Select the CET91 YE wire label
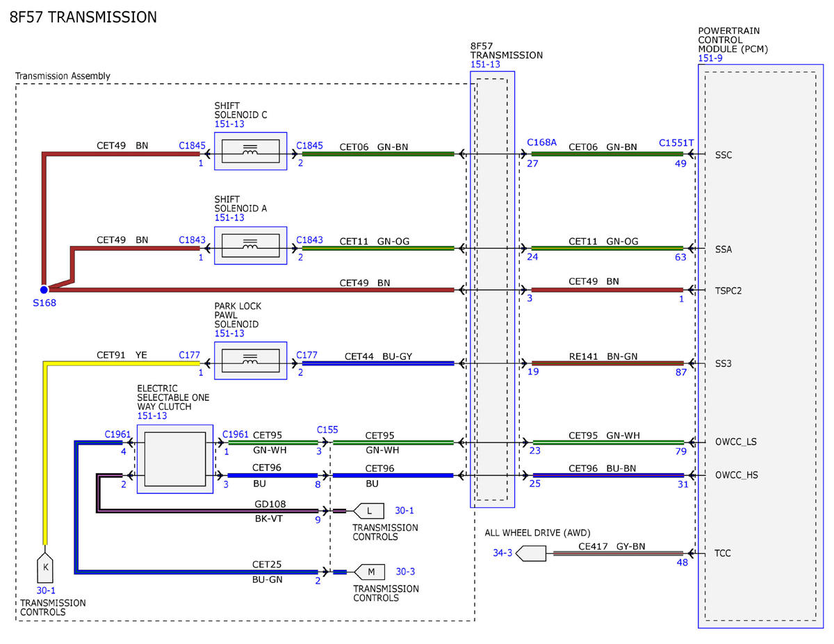 tap(122, 355)
